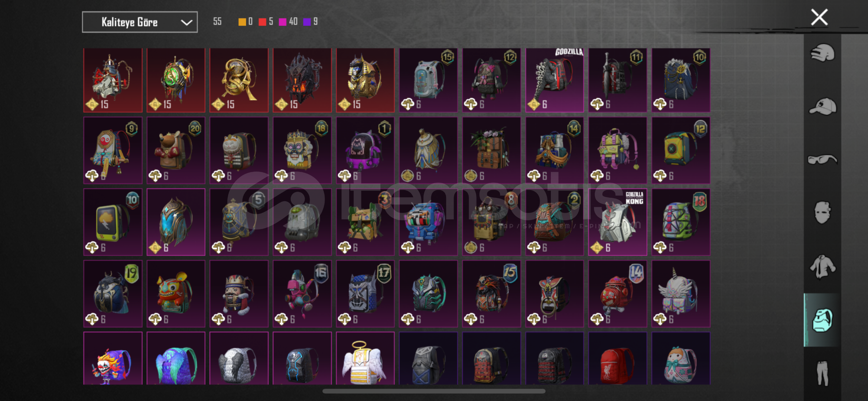Pick the red Liverpool backpack

click(x=617, y=358)
